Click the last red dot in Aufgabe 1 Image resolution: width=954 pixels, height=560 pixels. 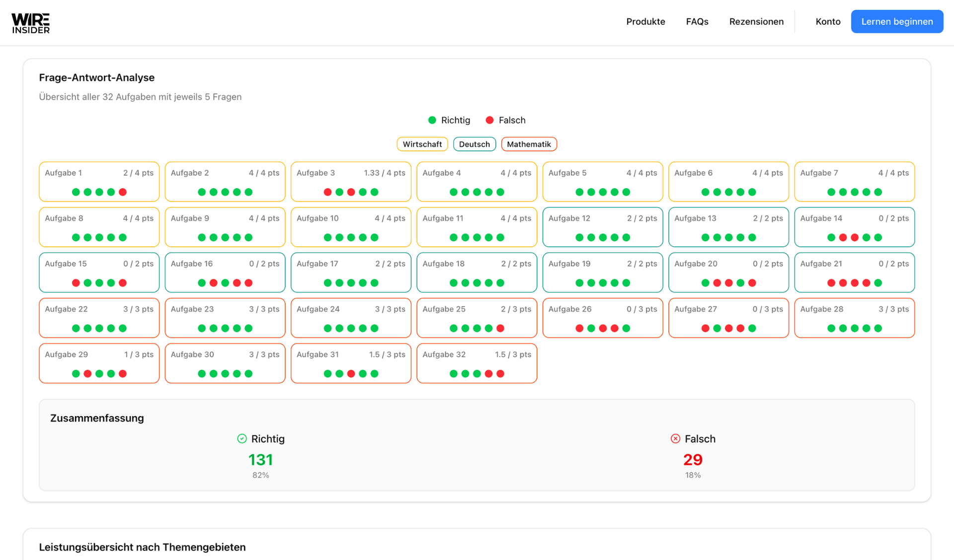(x=123, y=192)
